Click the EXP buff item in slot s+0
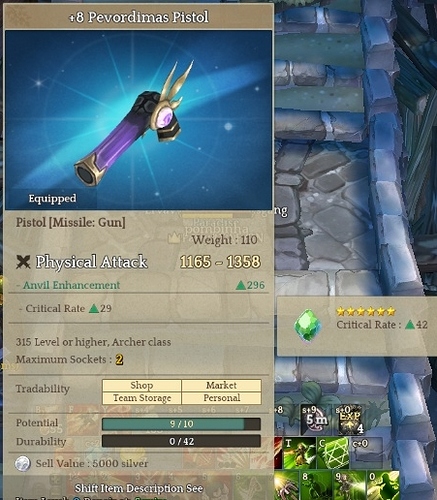Image resolution: width=437 pixels, height=500 pixels. [349, 420]
